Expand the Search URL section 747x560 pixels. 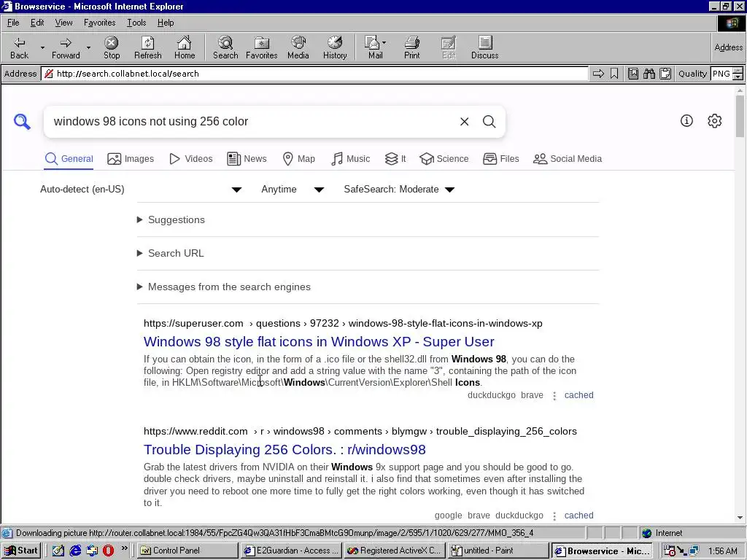171,253
